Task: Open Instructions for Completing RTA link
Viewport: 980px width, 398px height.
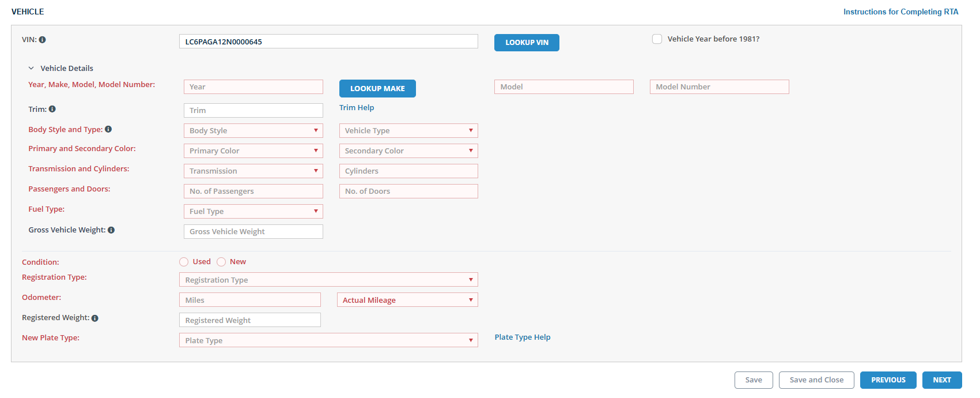Action: click(900, 12)
